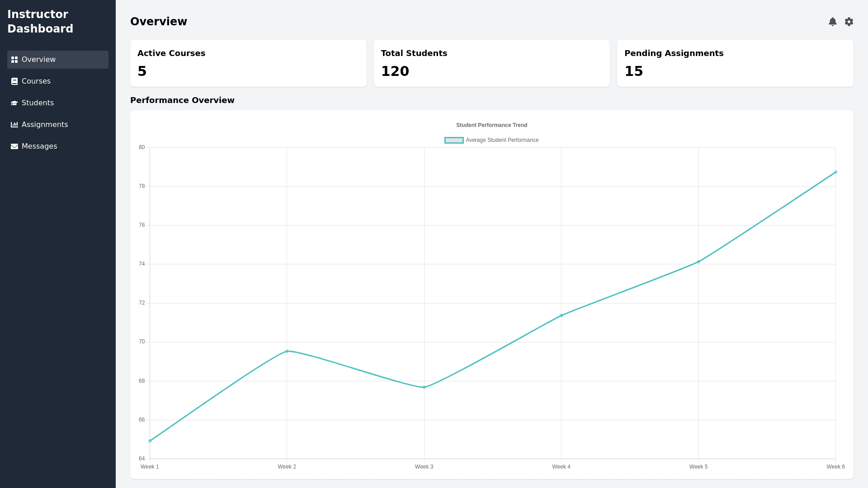Click the Week 4 data point

pyautogui.click(x=561, y=315)
